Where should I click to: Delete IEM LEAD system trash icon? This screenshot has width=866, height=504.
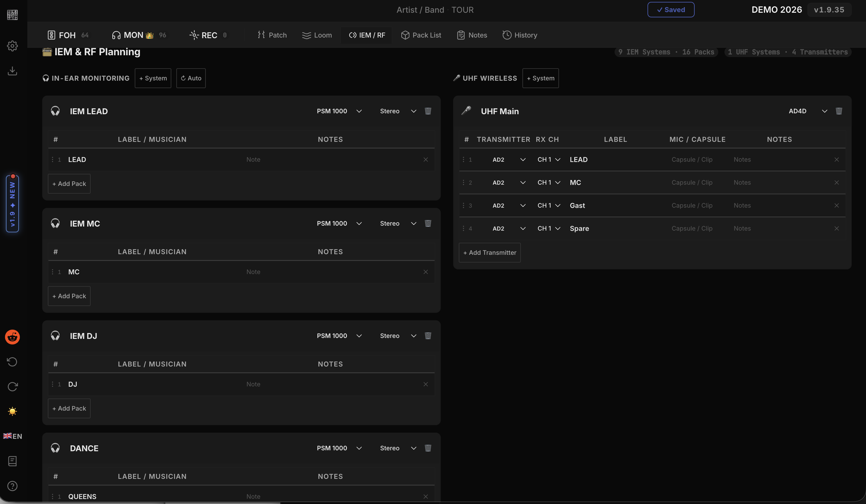428,111
